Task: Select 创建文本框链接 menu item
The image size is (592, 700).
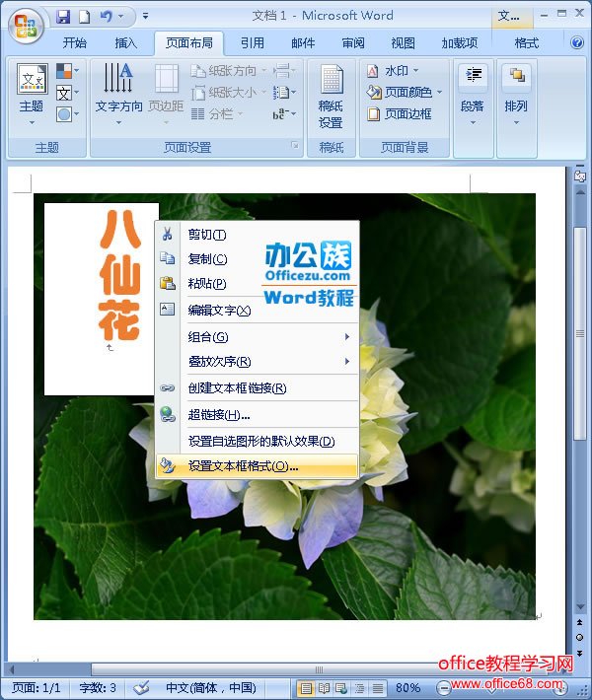Action: (257, 387)
